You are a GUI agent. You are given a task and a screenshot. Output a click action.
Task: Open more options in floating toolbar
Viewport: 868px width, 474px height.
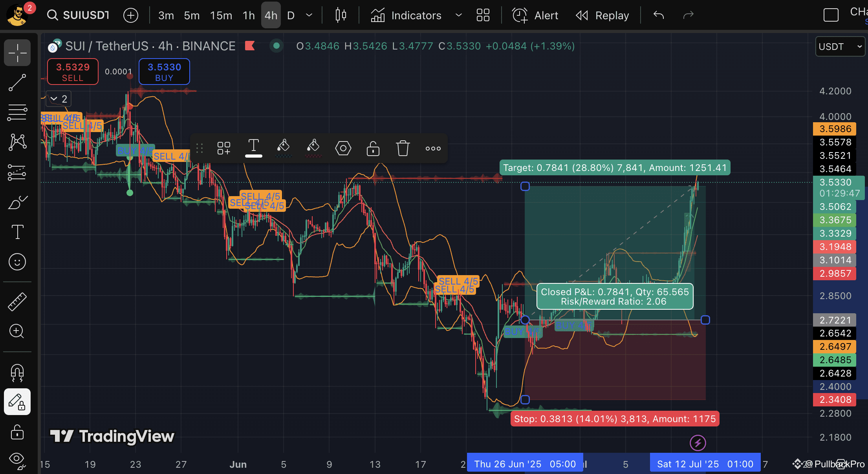[x=433, y=148]
